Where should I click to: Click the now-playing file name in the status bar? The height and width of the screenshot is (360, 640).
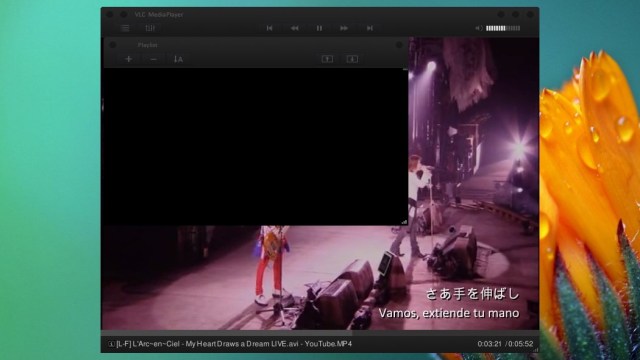234,344
